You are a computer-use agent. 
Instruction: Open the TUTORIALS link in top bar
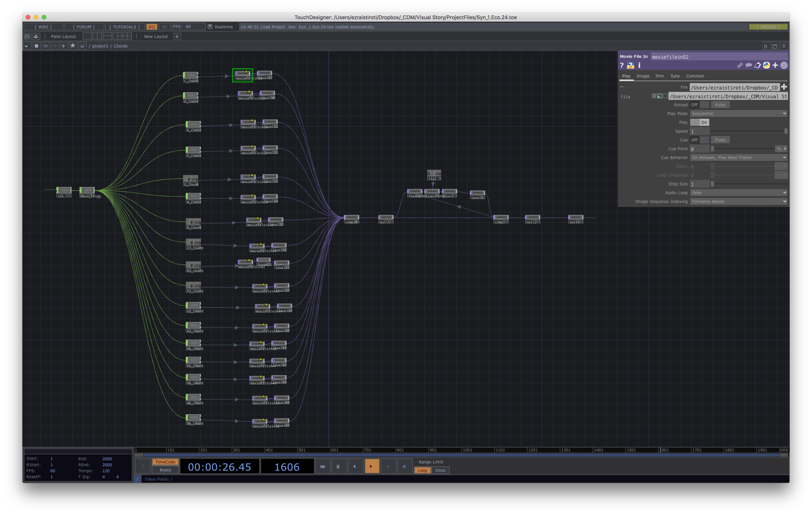pyautogui.click(x=124, y=27)
